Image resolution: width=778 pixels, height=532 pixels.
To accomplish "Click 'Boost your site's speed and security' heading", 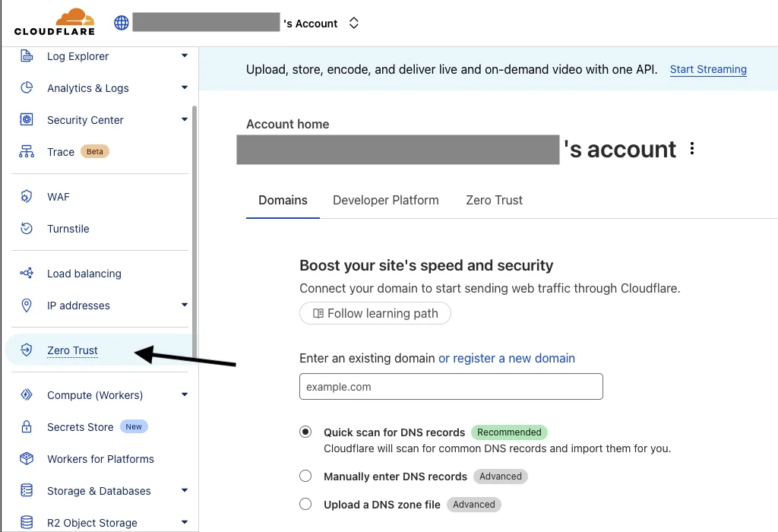I will [x=426, y=265].
